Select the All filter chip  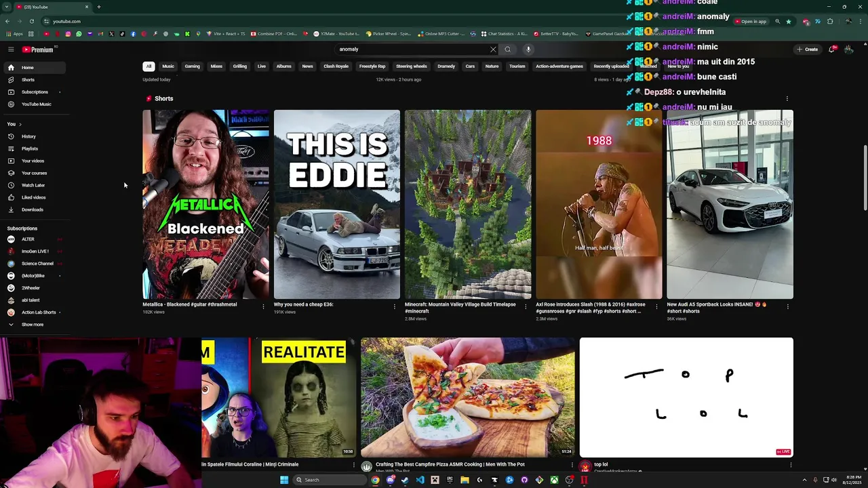[x=149, y=66]
